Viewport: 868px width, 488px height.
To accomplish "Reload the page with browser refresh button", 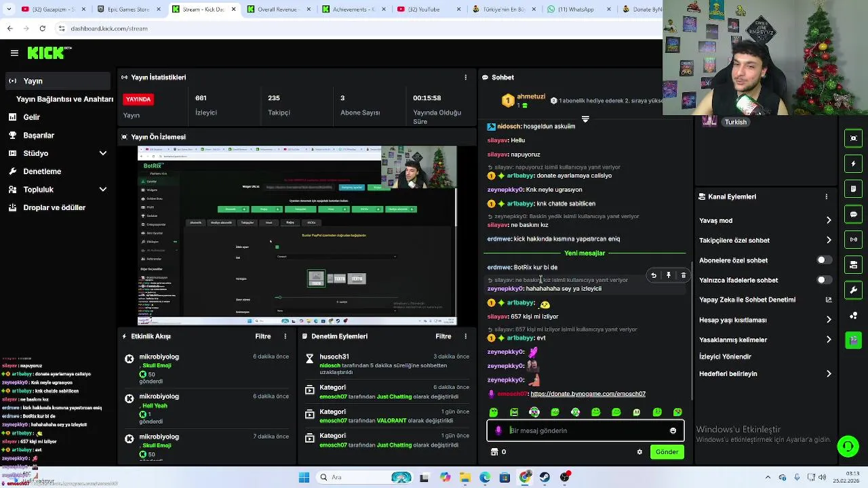I will 42,28.
